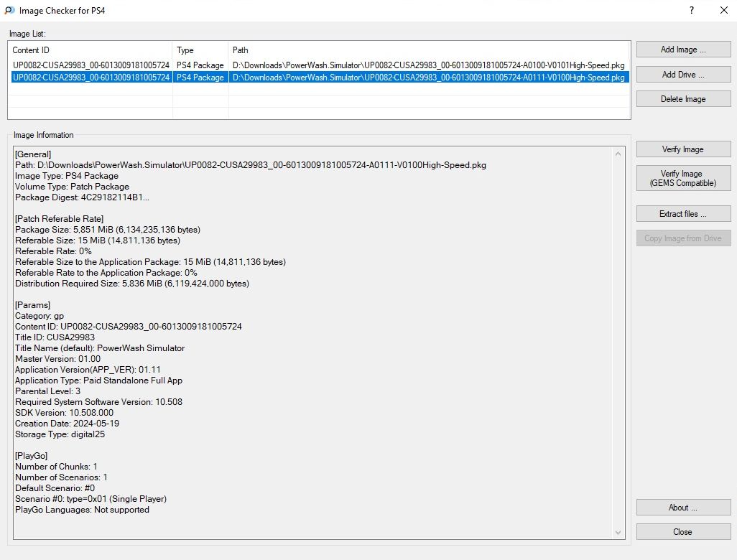Image resolution: width=737 pixels, height=560 pixels.
Task: Click the Number of Chunks: 1 line
Action: point(57,467)
